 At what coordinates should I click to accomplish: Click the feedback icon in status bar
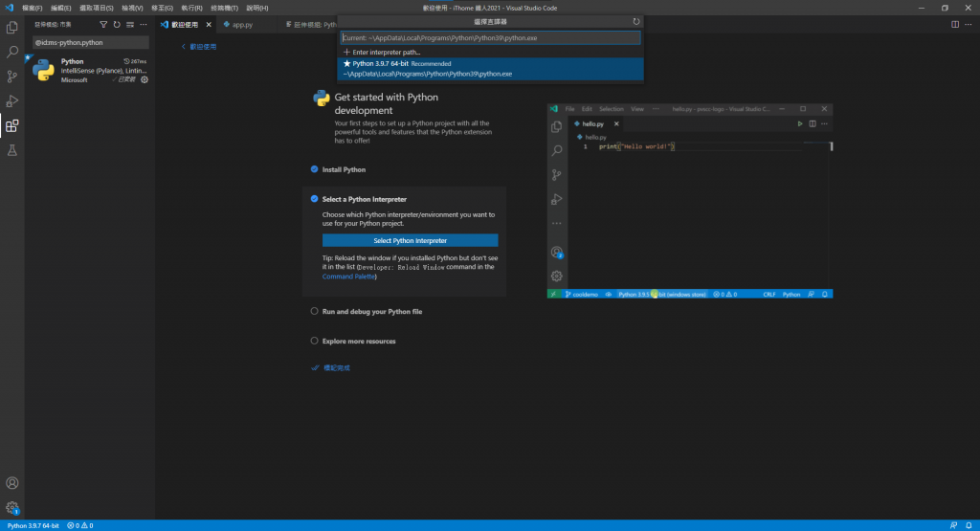point(953,525)
